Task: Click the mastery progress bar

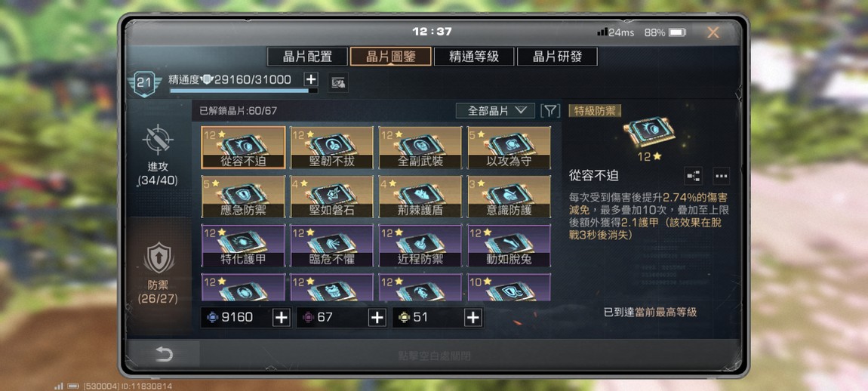Action: (x=244, y=91)
